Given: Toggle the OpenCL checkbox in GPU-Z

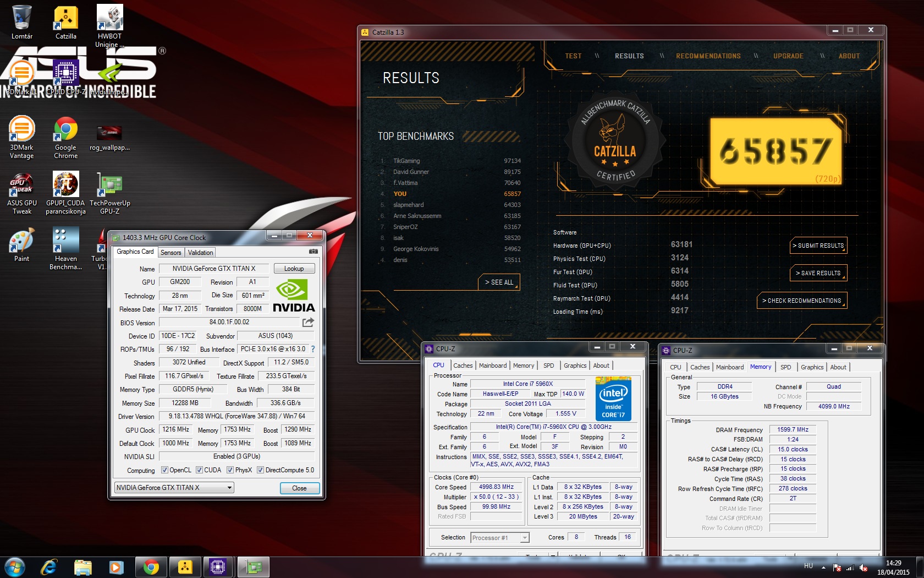Looking at the screenshot, I should point(164,470).
